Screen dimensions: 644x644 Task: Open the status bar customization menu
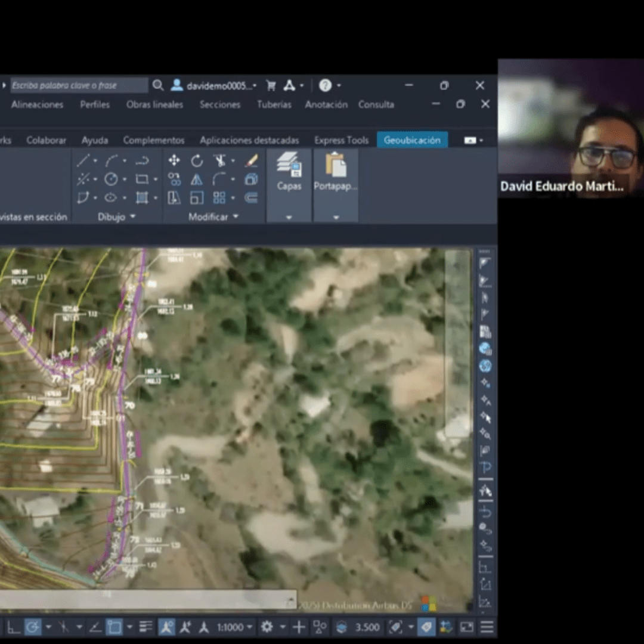coord(487,627)
